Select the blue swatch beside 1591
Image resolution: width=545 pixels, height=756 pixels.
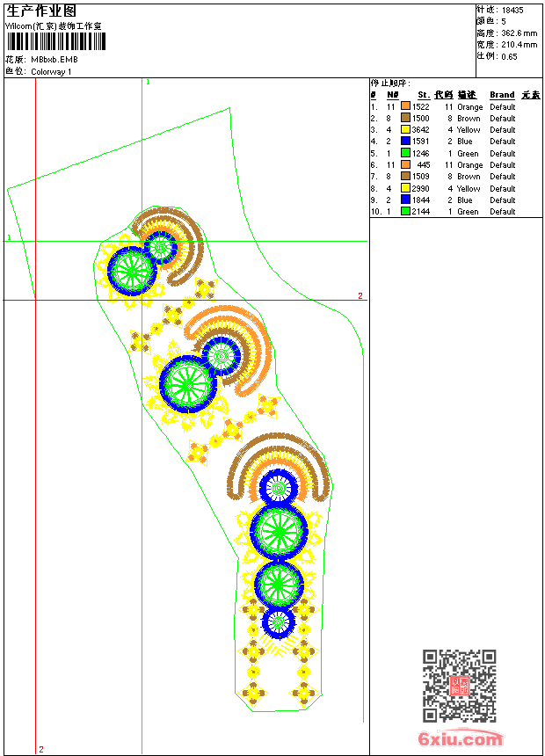405,141
